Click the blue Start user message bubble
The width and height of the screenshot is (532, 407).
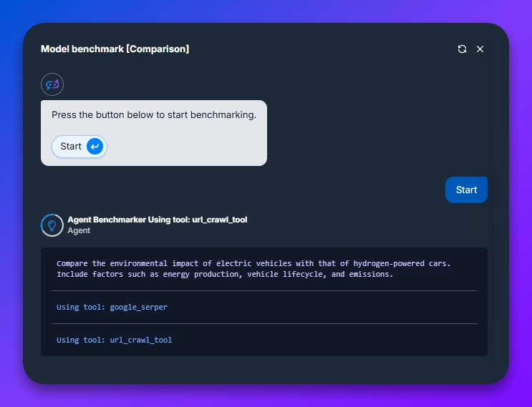point(466,190)
